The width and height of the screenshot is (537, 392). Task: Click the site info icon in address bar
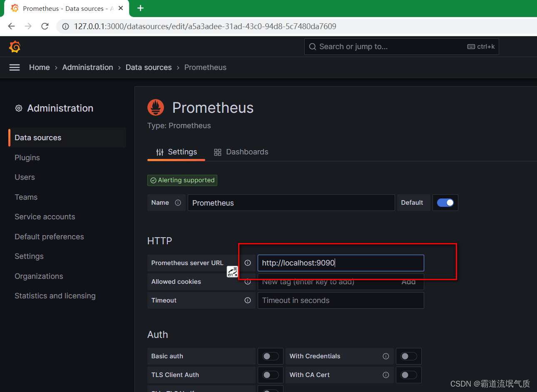point(65,26)
